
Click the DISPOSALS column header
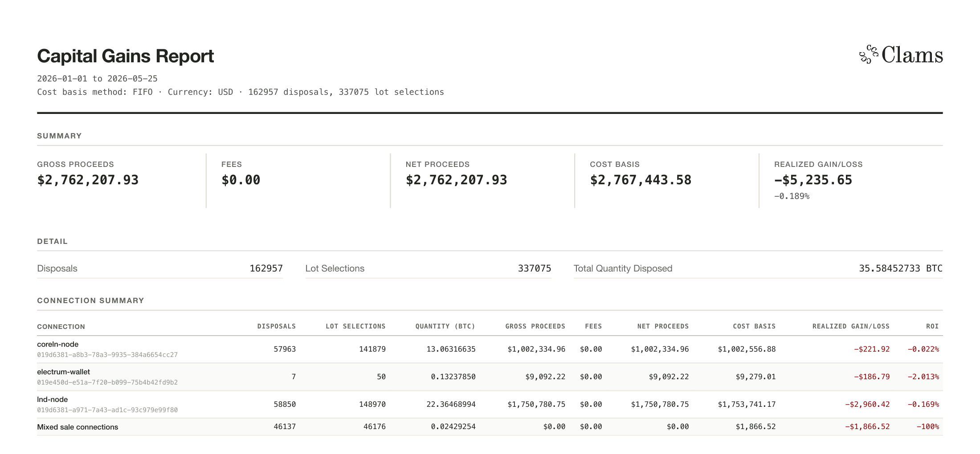point(276,326)
